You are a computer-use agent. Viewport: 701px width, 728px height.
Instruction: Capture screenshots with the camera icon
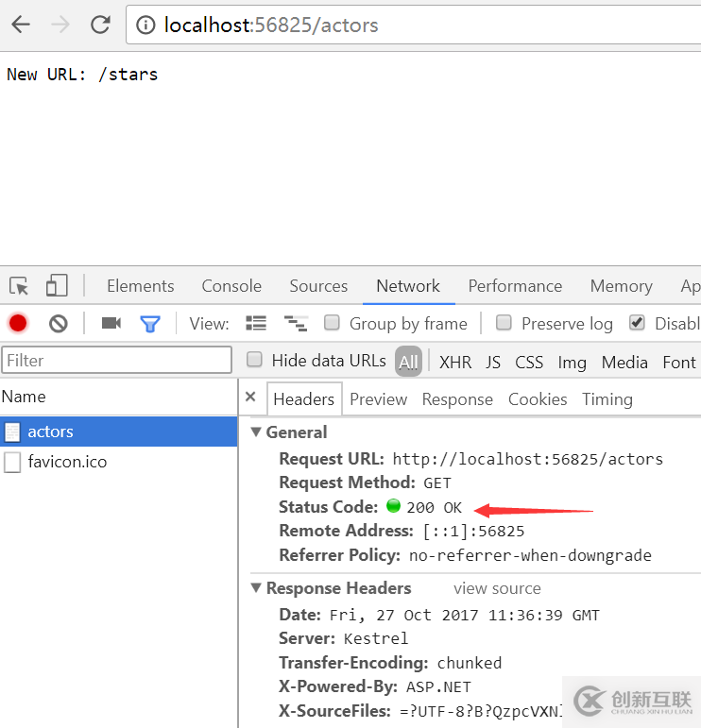click(x=111, y=323)
